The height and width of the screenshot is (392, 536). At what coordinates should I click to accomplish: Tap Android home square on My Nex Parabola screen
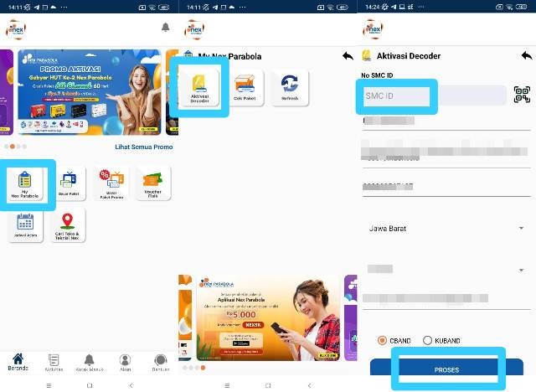[268, 385]
